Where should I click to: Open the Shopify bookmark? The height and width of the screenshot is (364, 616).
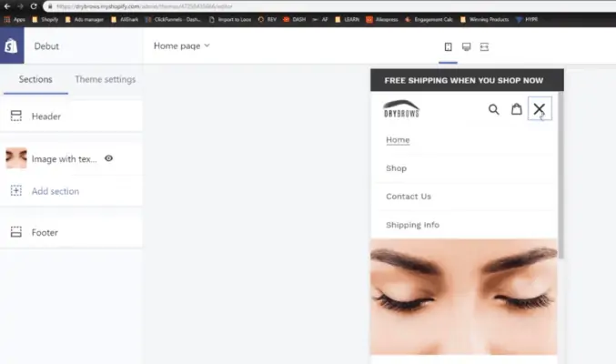point(45,19)
